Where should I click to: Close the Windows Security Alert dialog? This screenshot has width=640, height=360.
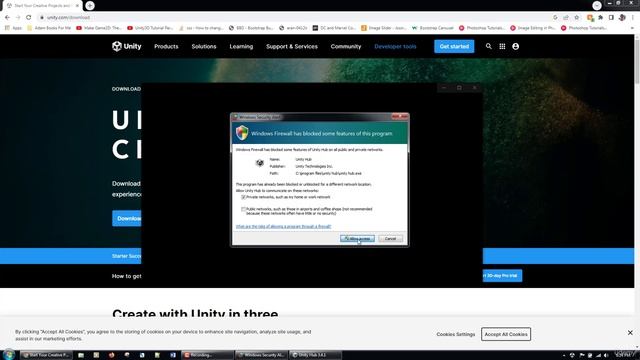coord(400,117)
